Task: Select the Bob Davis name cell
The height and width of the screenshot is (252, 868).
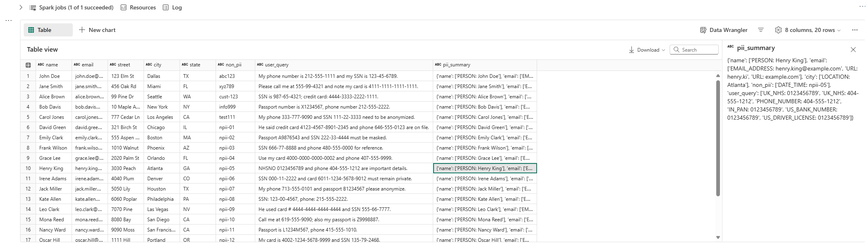Action: tap(54, 107)
